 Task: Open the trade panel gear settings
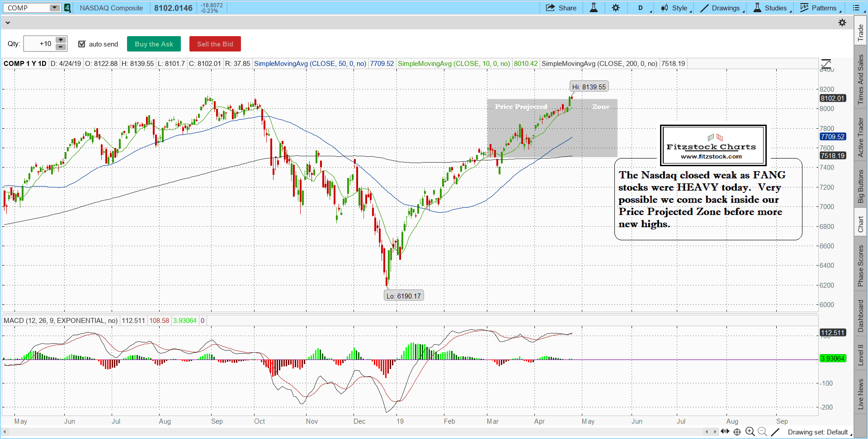(842, 23)
